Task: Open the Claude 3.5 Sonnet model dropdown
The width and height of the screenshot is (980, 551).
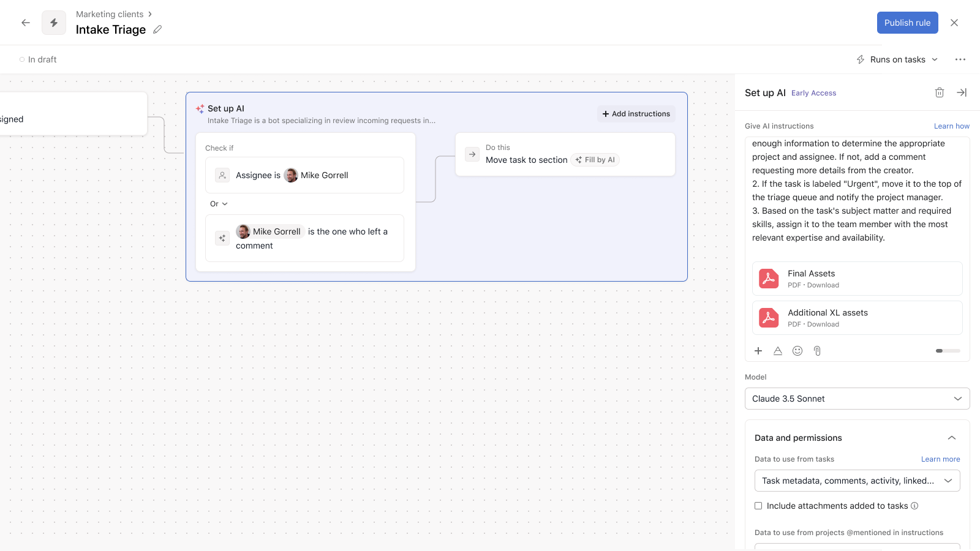Action: 857,399
